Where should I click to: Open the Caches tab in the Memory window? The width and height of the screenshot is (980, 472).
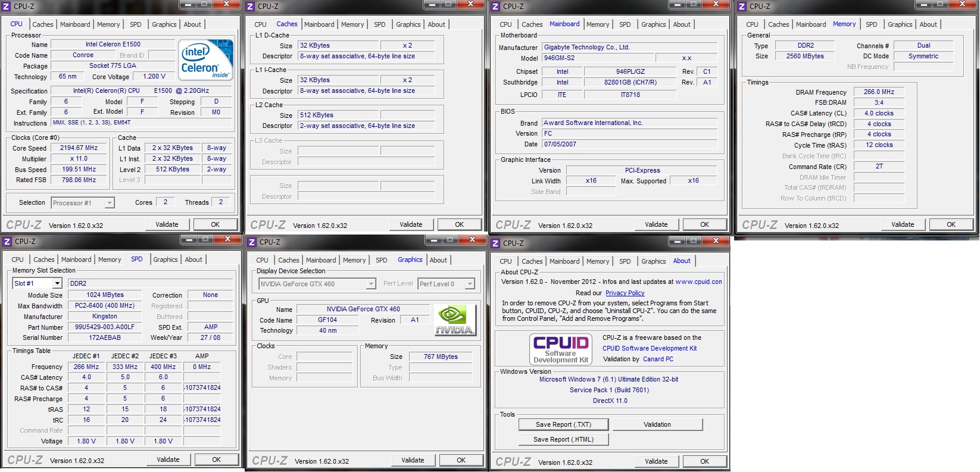[779, 24]
